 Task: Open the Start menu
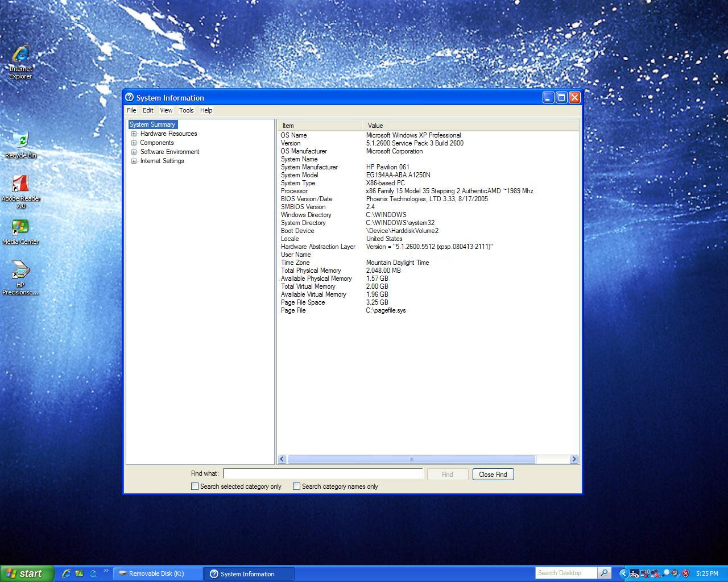pos(27,573)
